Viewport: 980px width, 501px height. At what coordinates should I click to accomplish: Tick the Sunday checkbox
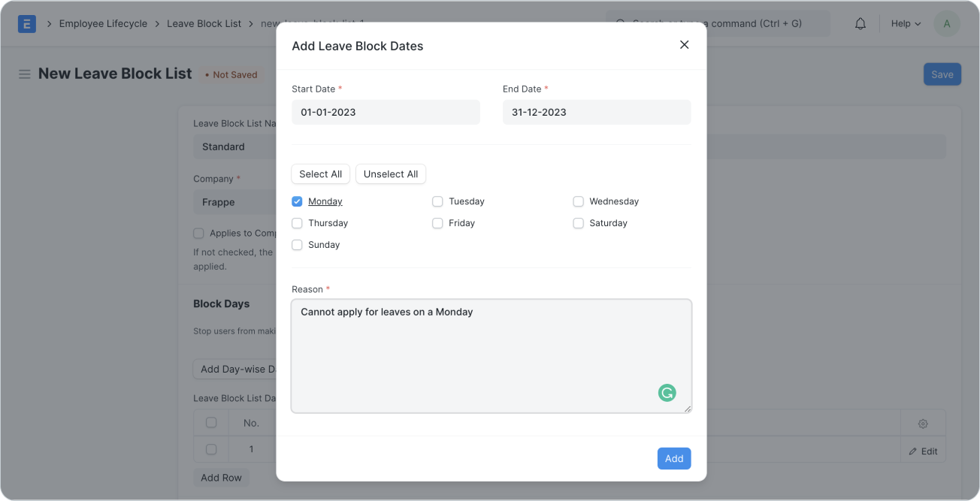pyautogui.click(x=297, y=245)
